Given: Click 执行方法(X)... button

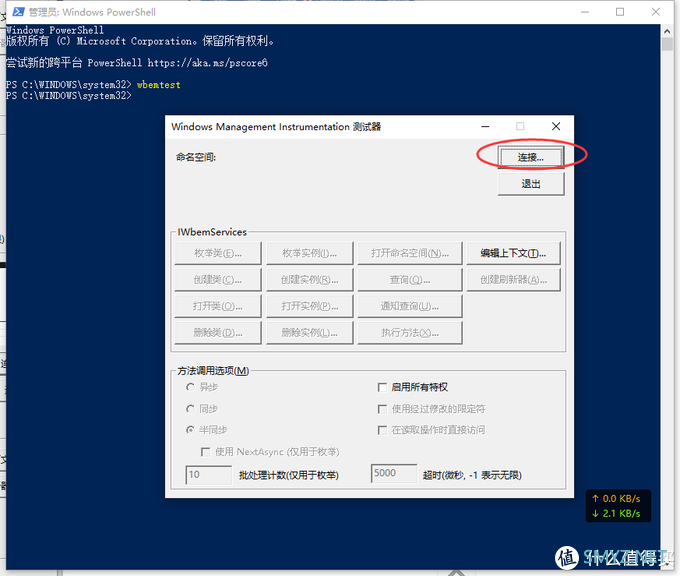Looking at the screenshot, I should tap(410, 333).
